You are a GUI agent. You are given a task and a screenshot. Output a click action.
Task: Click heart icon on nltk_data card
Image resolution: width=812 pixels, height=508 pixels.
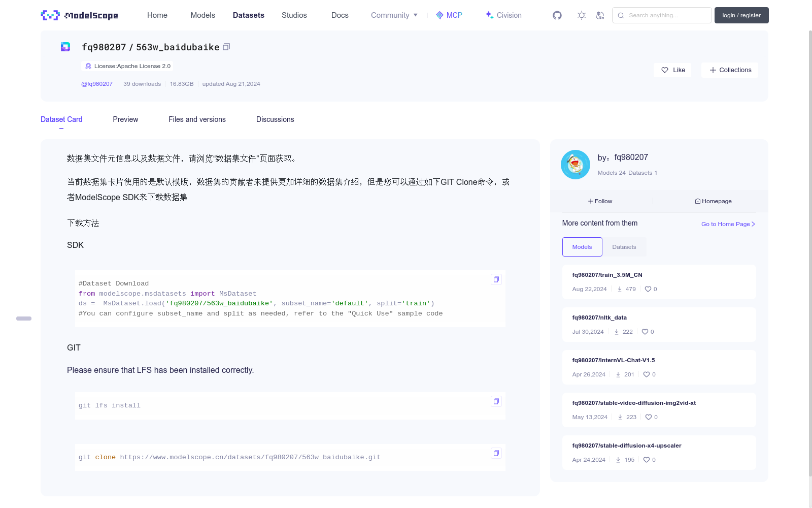point(645,332)
